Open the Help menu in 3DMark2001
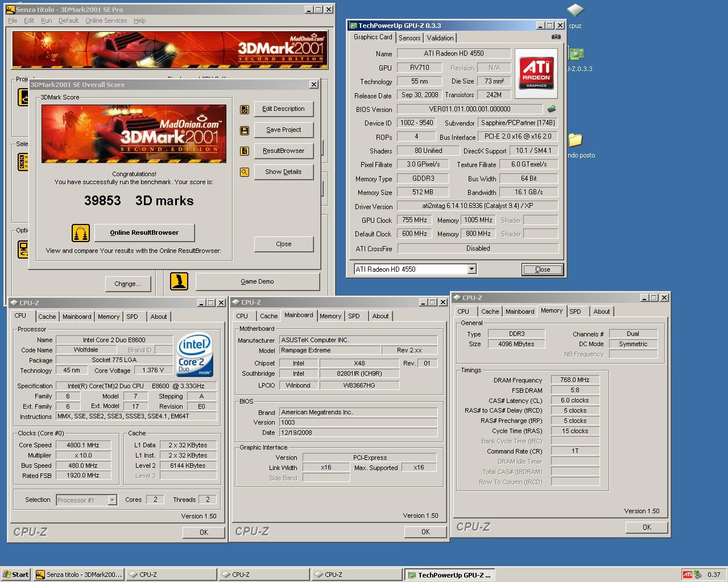This screenshot has height=582, width=728. point(140,20)
